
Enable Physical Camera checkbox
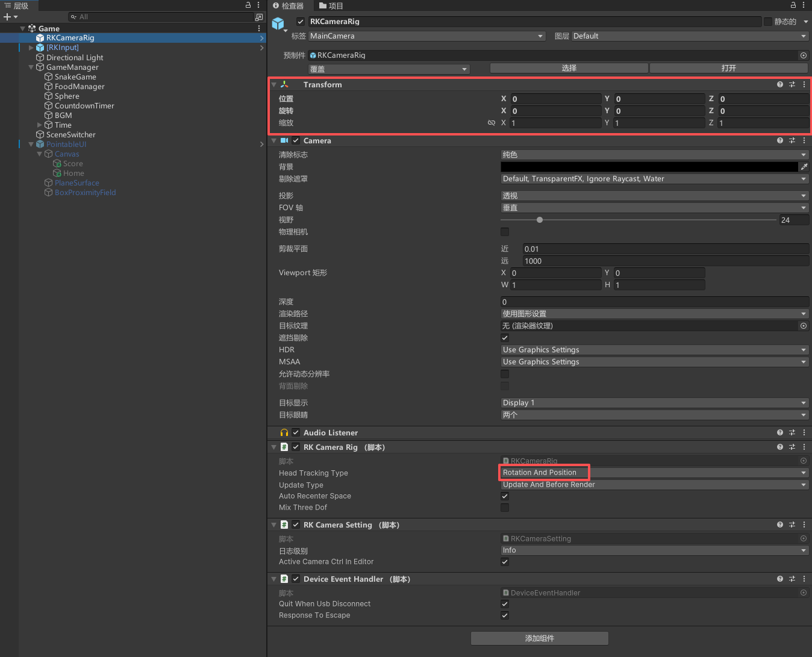pos(505,232)
